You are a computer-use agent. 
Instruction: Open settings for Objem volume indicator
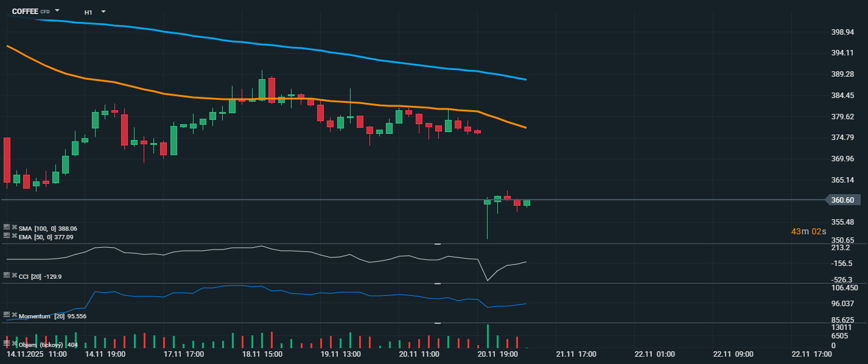[7, 345]
